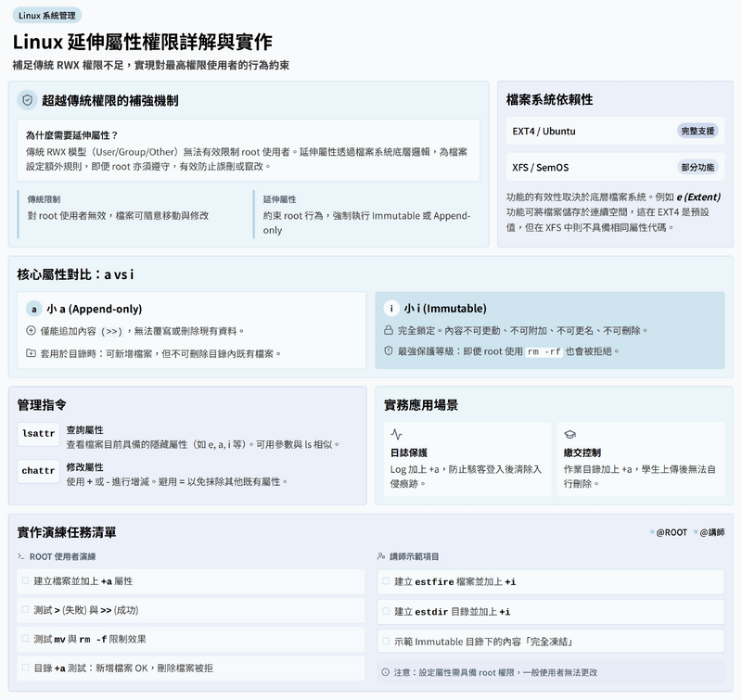Click the @ROOT legend color dot
Screen dimensions: 742x700
click(x=653, y=532)
